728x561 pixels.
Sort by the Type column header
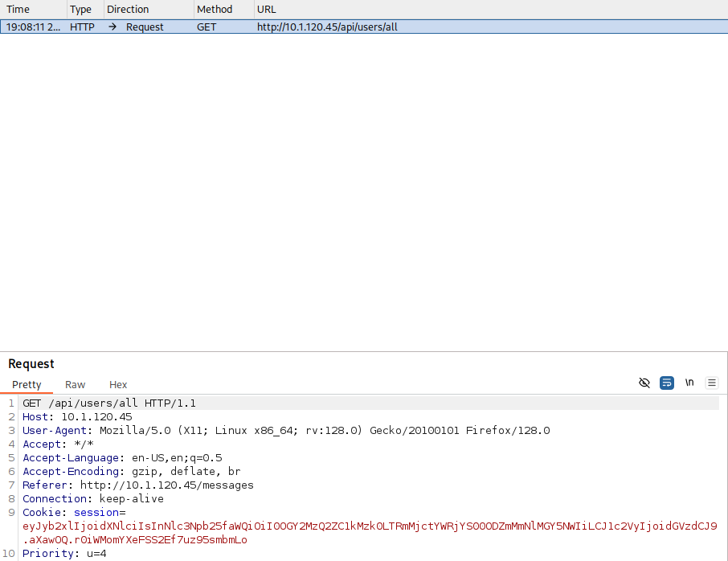80,10
